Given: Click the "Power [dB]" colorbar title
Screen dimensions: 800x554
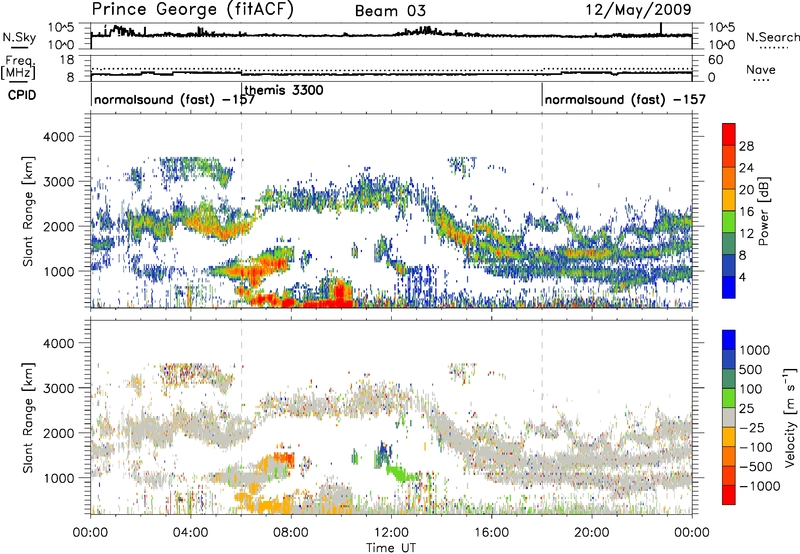Looking at the screenshot, I should [763, 211].
